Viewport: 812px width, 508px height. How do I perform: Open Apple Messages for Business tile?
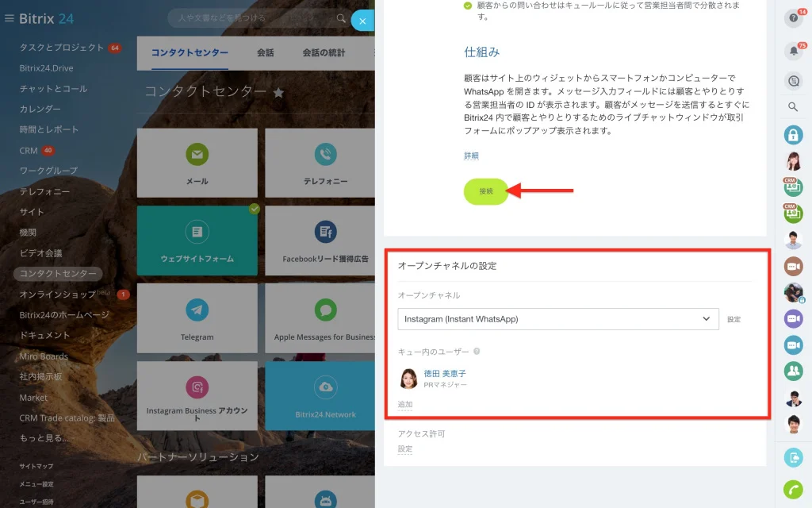click(x=320, y=318)
